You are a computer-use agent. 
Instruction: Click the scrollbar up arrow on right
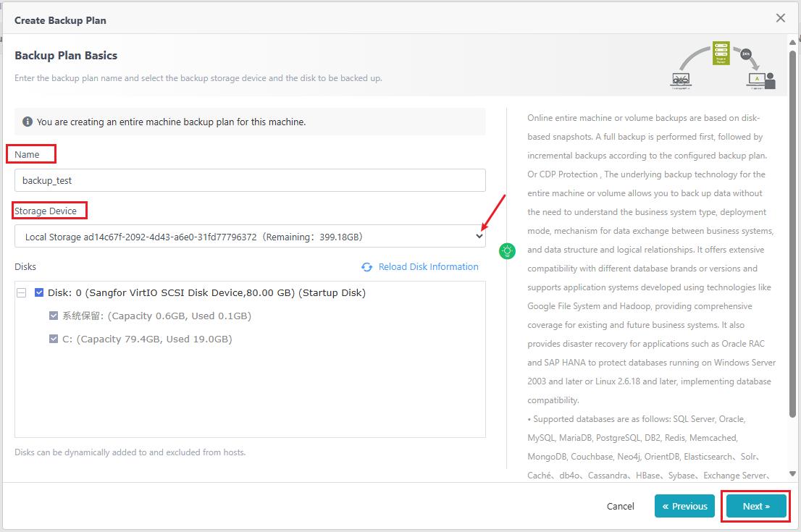(792, 42)
